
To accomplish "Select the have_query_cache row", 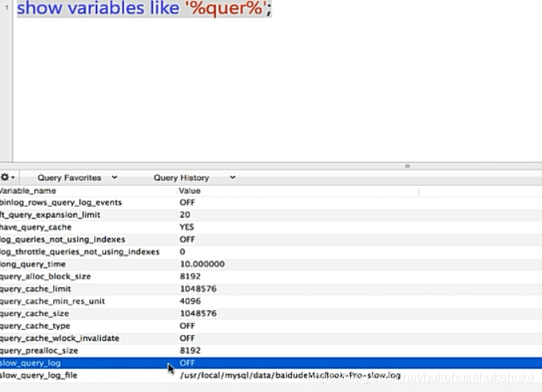I will [x=271, y=227].
